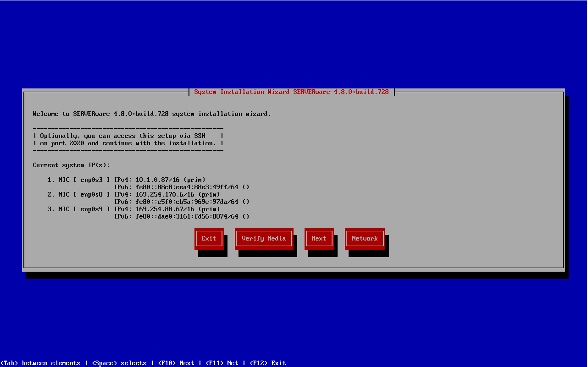
Task: Select the Verify Media button
Action: [264, 238]
